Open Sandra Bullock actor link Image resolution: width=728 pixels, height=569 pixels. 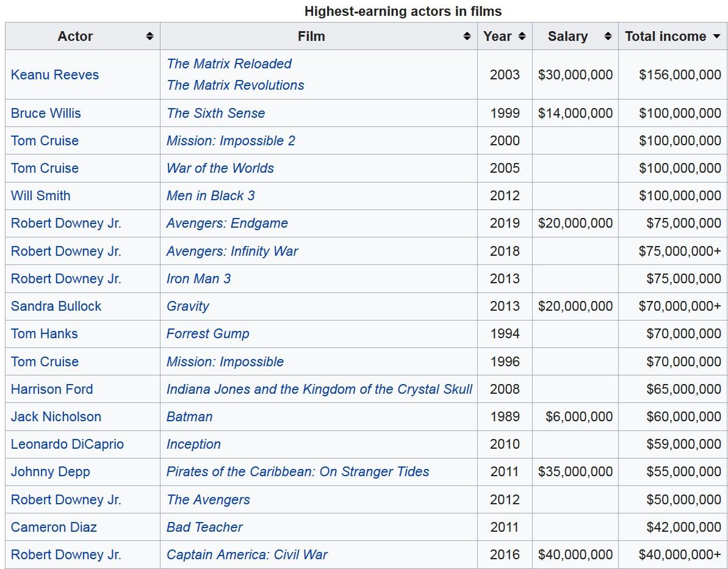[x=56, y=306]
